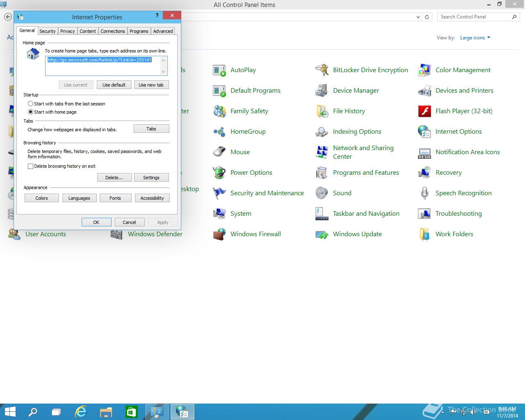Open the Recovery icon
This screenshot has width=525, height=420.
(425, 173)
